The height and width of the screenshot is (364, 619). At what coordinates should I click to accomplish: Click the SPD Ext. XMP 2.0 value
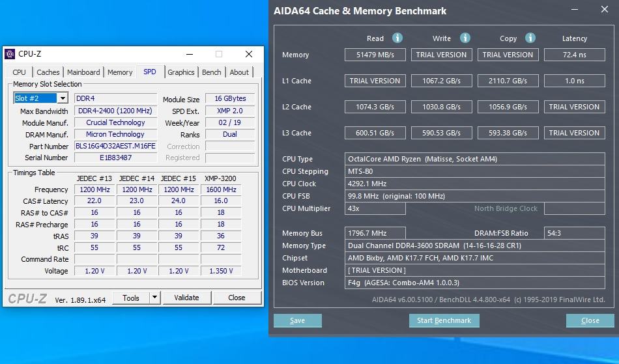point(230,111)
